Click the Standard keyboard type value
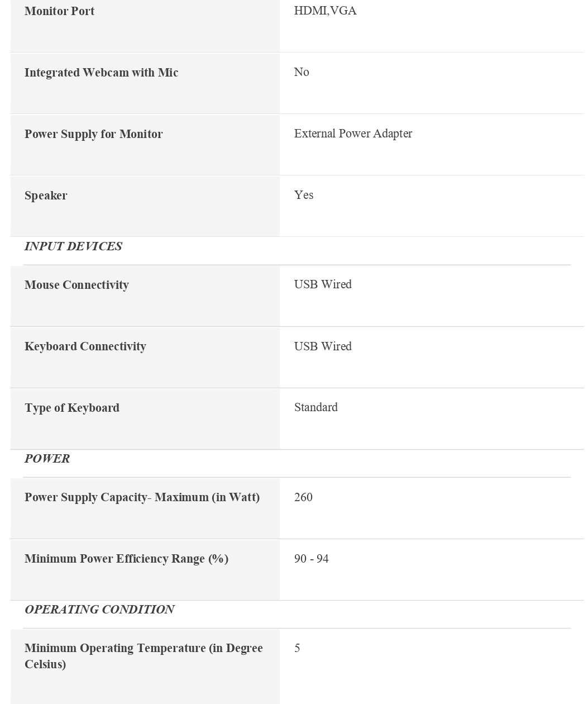The width and height of the screenshot is (588, 704). 315,407
